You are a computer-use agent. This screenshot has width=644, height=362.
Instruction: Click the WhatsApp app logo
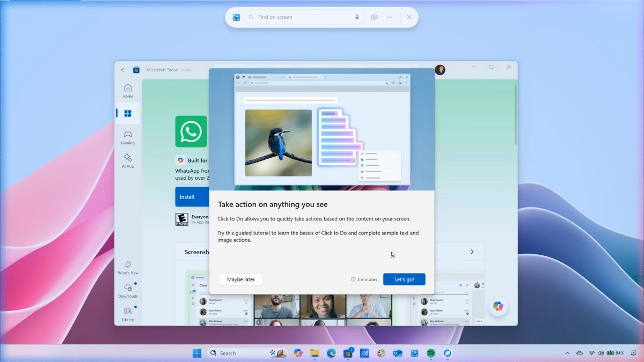[x=191, y=131]
